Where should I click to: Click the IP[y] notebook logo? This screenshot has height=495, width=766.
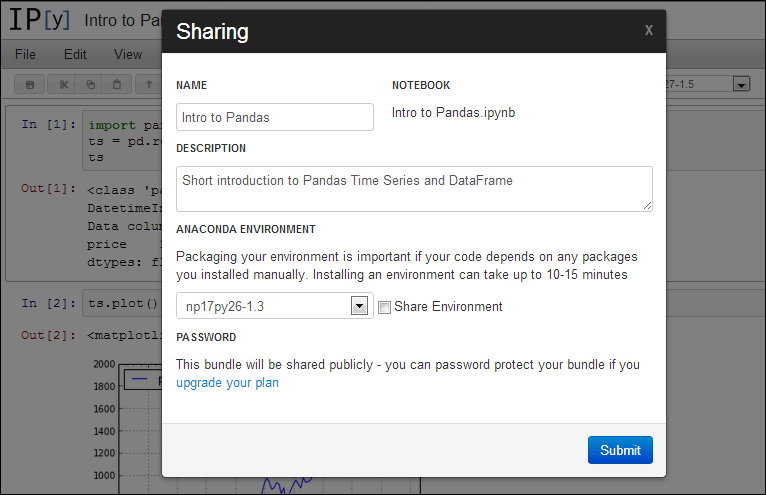(x=40, y=20)
